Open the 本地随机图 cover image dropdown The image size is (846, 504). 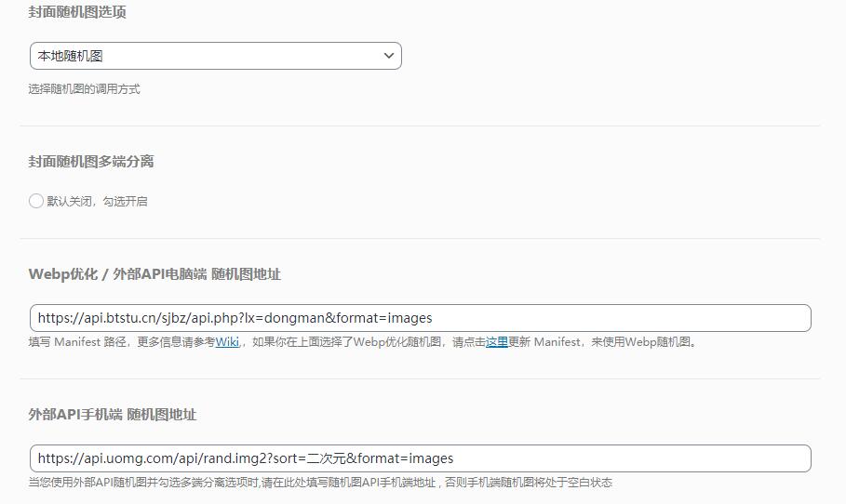(215, 56)
